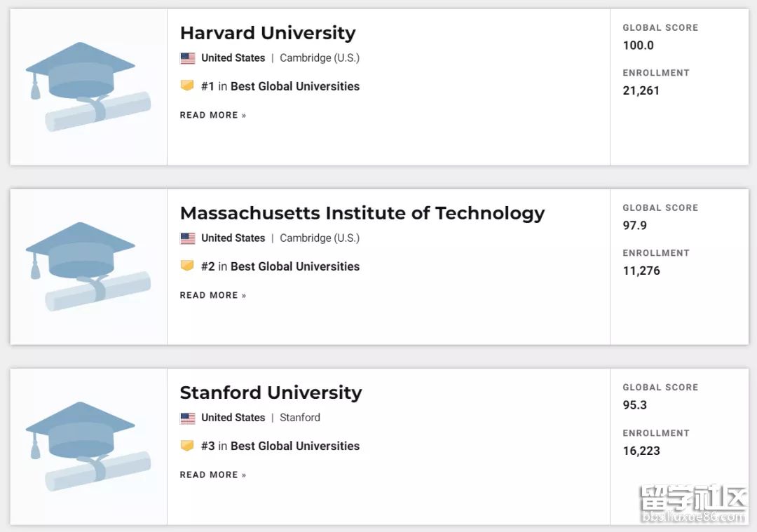Open Stanford's #3 in Best Global Universities
This screenshot has height=532, width=757.
[x=280, y=446]
